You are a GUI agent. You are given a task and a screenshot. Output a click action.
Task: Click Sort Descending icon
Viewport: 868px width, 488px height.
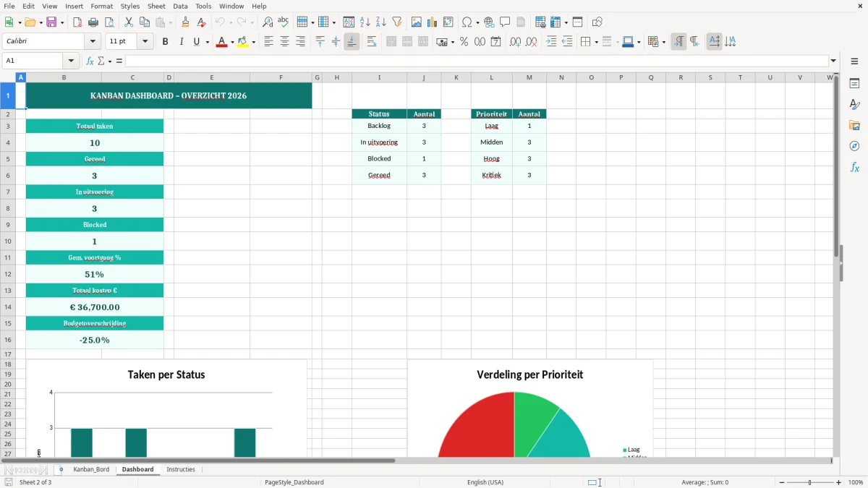point(381,22)
